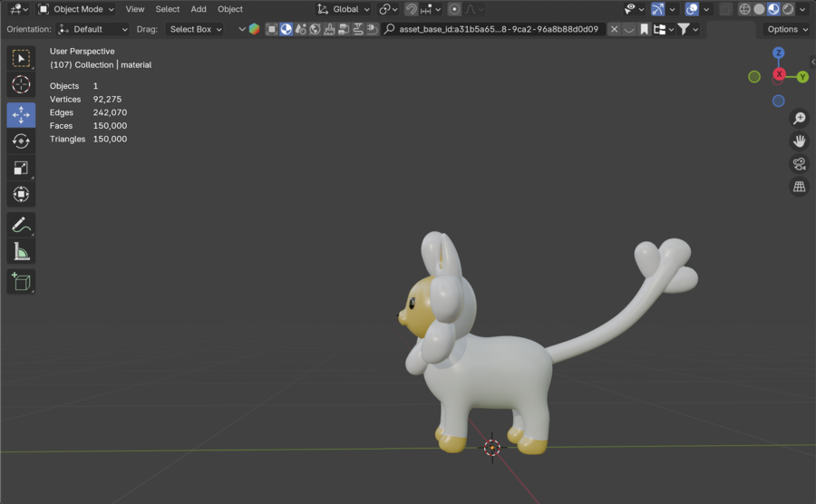Open the Add menu

coord(199,9)
